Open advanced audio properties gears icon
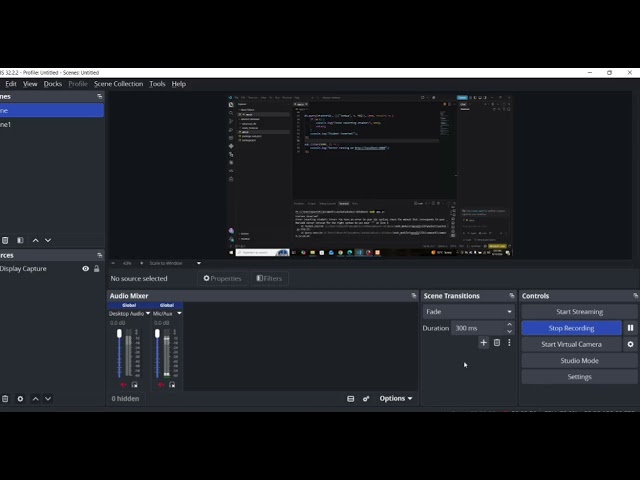 point(366,399)
